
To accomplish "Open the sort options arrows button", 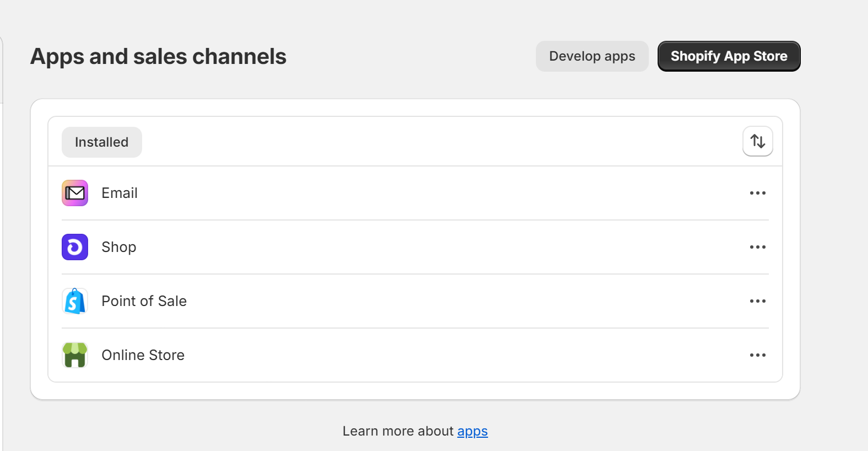I will [x=758, y=142].
